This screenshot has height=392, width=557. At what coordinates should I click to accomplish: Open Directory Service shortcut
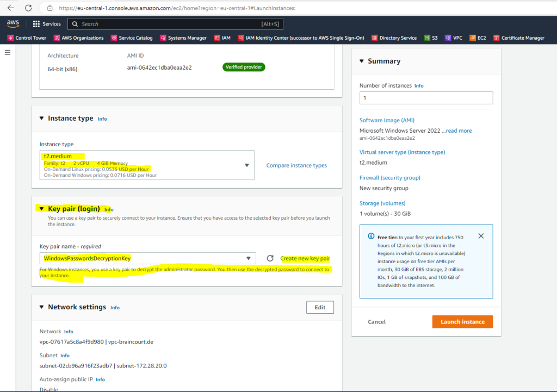(x=394, y=38)
